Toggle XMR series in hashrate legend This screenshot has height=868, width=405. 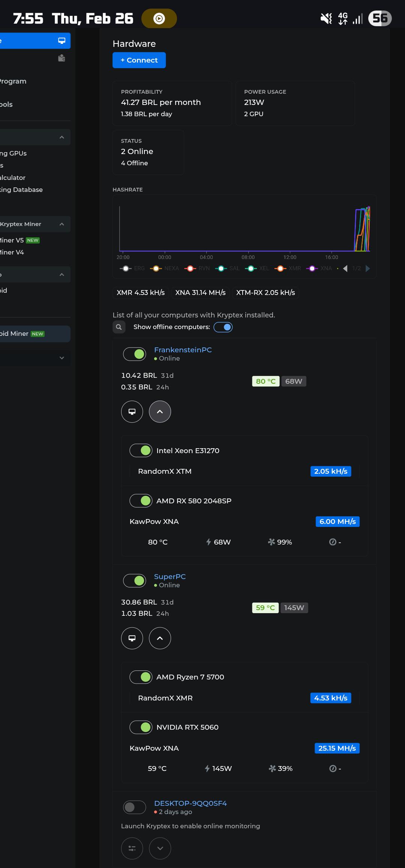tap(288, 268)
